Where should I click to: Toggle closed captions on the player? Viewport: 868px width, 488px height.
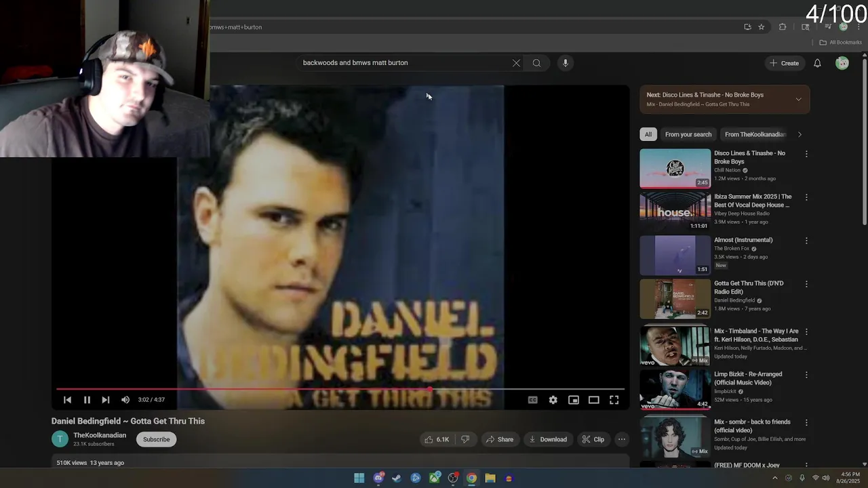click(533, 400)
